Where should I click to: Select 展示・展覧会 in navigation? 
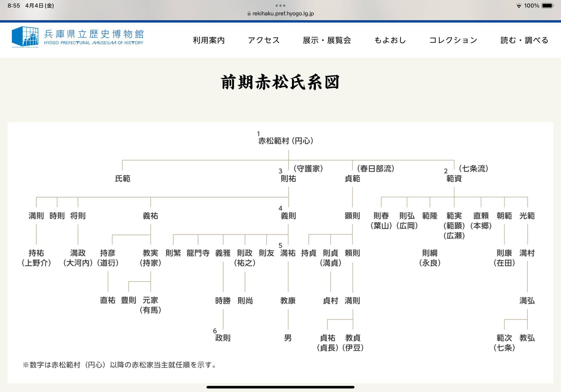(327, 40)
